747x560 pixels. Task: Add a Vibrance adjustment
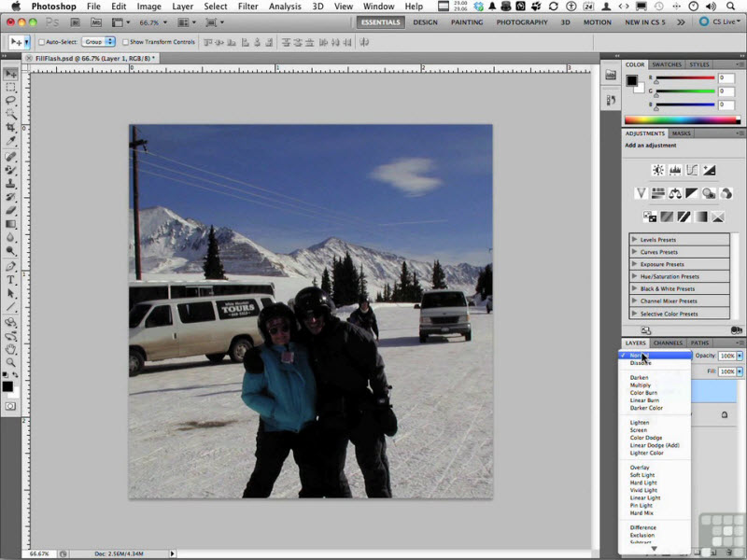tap(641, 193)
